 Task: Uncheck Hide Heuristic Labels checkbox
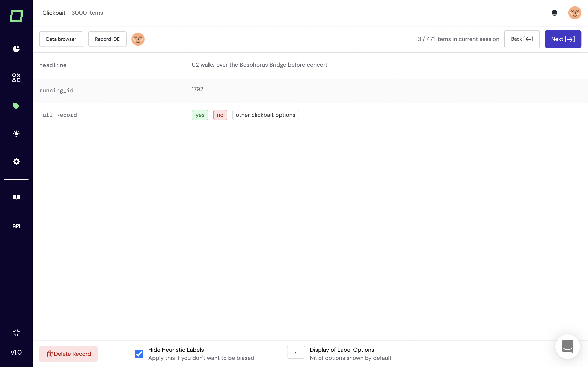[x=139, y=354]
